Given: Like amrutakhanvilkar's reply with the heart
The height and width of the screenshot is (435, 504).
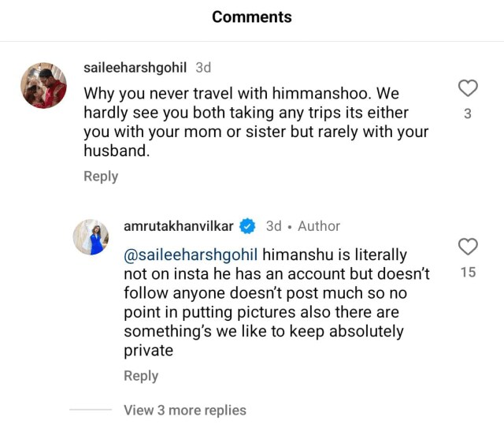Looking at the screenshot, I should [x=468, y=247].
